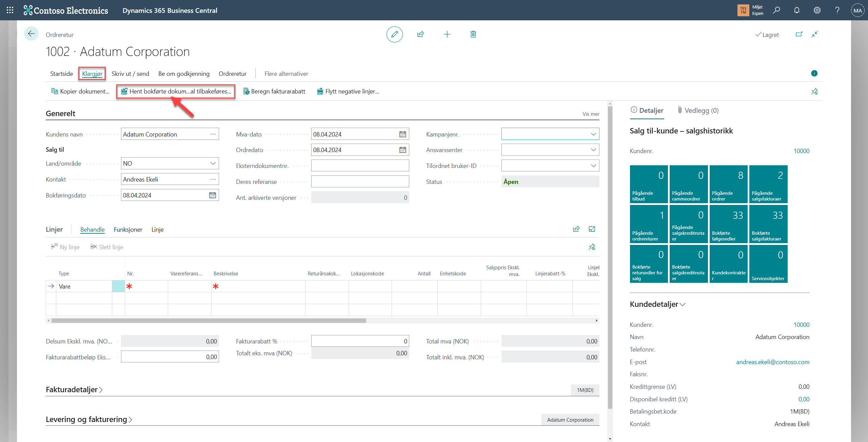868x442 pixels.
Task: Open Linje menu in lines section
Action: pos(157,230)
